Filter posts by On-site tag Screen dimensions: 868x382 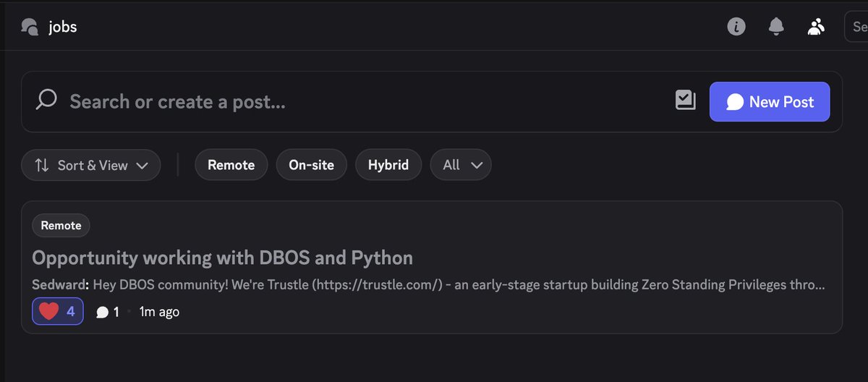point(311,165)
